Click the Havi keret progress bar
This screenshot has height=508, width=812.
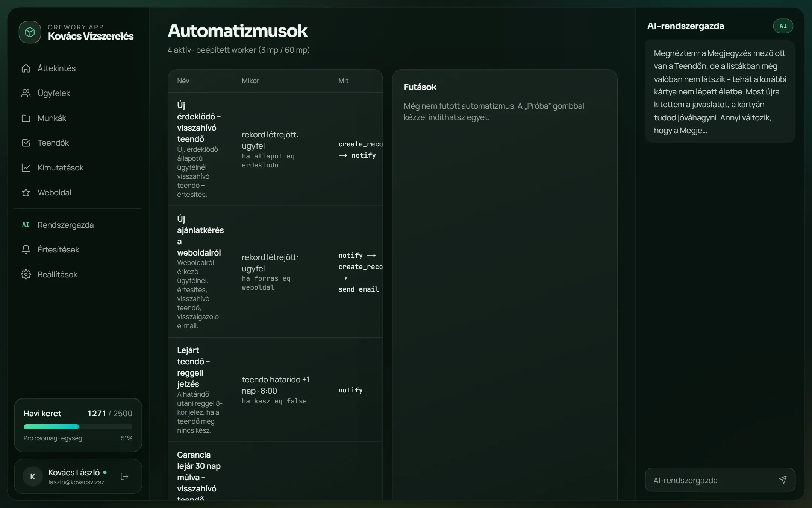(78, 427)
